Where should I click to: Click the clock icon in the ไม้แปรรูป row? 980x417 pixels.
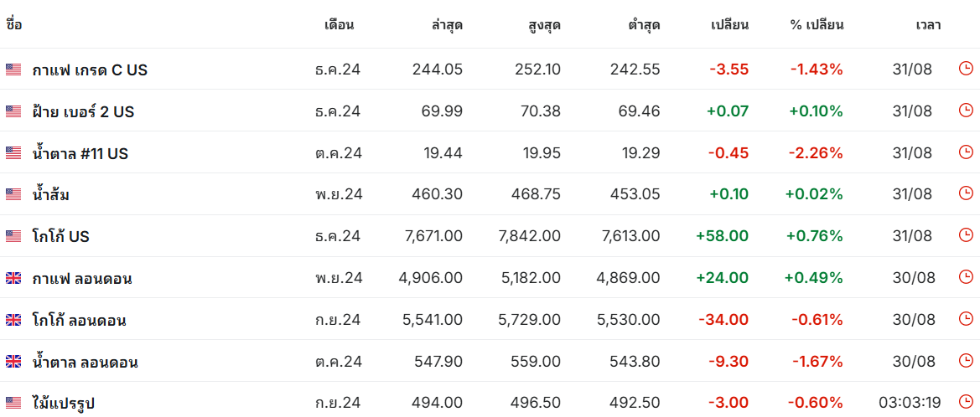tap(966, 403)
